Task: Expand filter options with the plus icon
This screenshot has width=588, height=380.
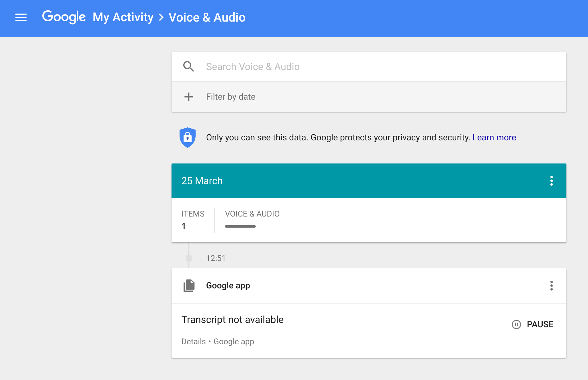Action: [188, 97]
